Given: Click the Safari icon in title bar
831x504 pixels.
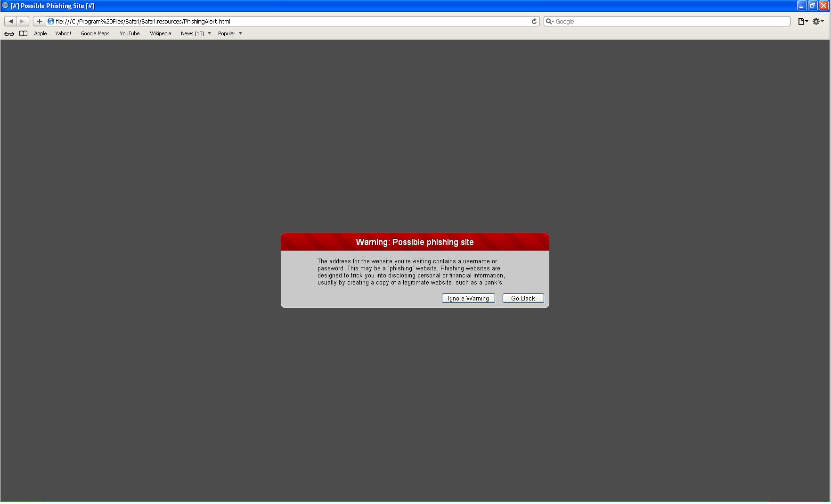Looking at the screenshot, I should pyautogui.click(x=5, y=6).
